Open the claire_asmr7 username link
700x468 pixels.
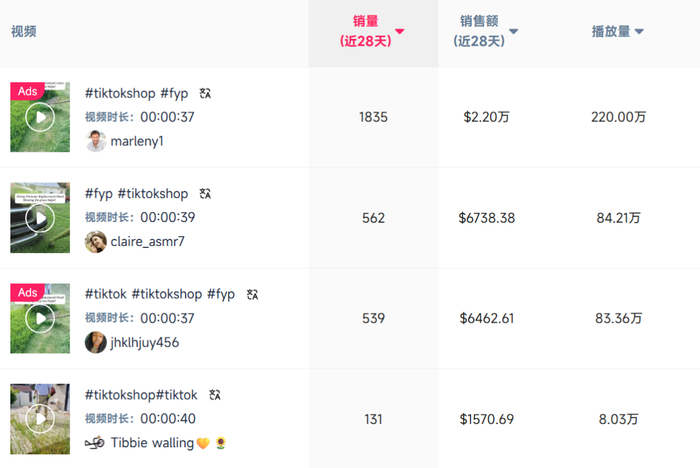148,242
